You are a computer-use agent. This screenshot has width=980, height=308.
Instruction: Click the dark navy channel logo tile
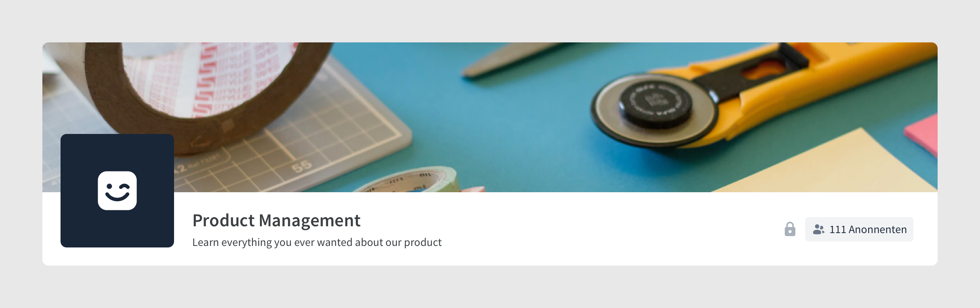tap(117, 190)
